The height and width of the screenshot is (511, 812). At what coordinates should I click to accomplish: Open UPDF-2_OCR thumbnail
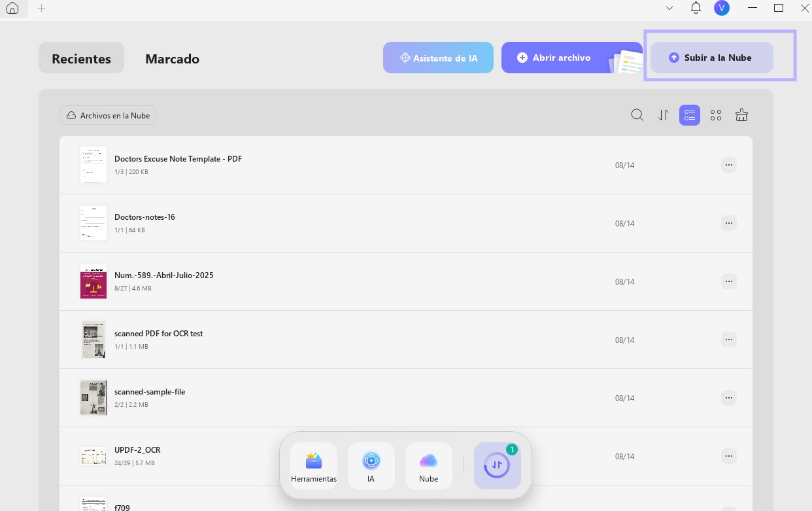93,456
